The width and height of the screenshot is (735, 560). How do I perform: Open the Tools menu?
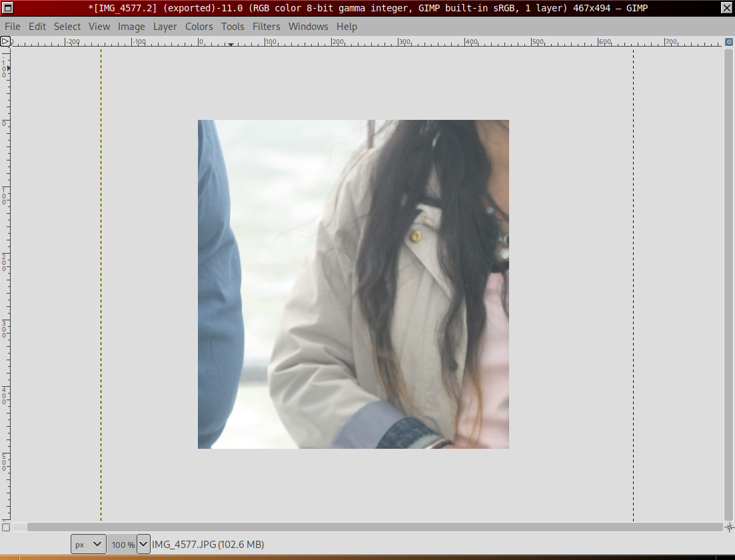pyautogui.click(x=233, y=27)
